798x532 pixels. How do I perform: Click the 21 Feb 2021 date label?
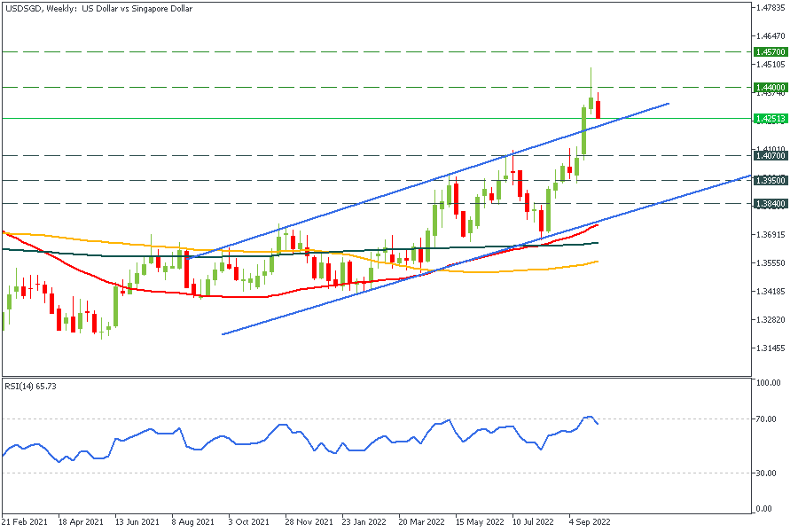point(25,522)
